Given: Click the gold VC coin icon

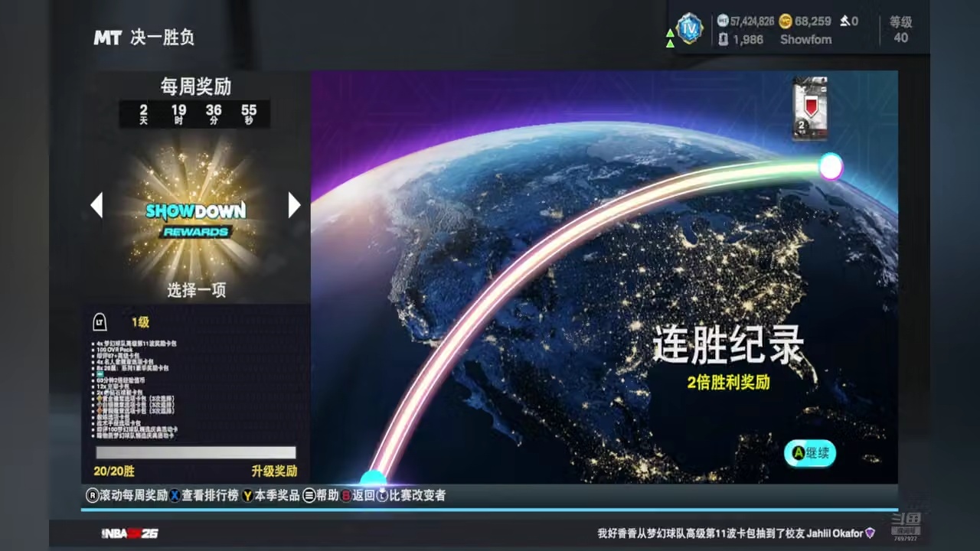Looking at the screenshot, I should click(786, 21).
